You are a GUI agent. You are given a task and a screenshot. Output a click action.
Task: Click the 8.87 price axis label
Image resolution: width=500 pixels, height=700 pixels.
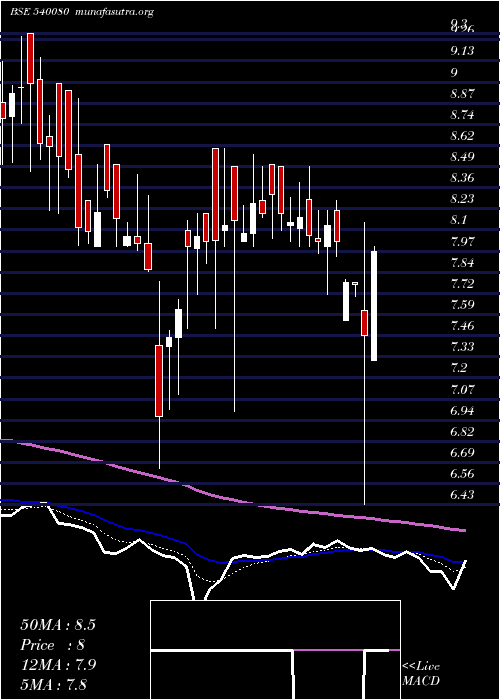click(x=462, y=94)
